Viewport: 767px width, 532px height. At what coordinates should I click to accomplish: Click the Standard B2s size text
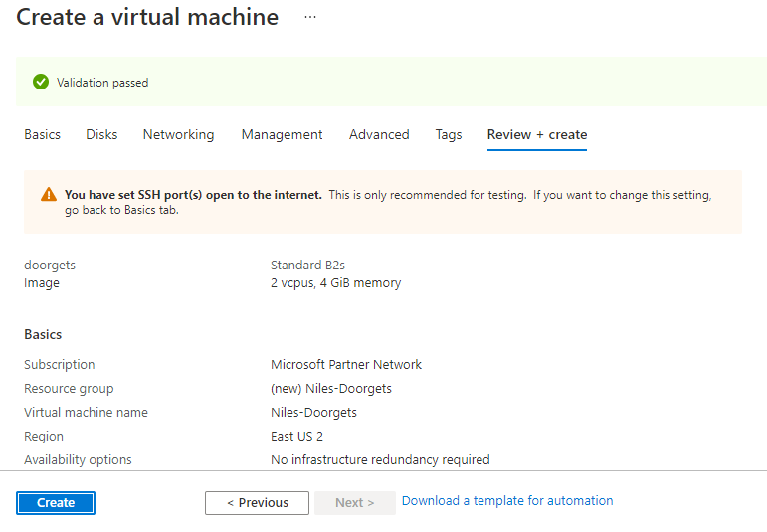pyautogui.click(x=307, y=266)
